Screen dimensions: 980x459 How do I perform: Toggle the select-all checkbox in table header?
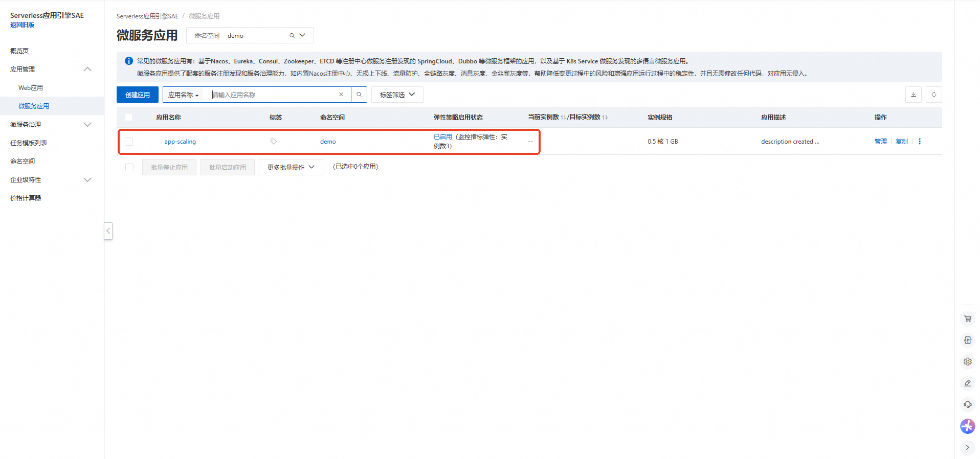click(129, 118)
